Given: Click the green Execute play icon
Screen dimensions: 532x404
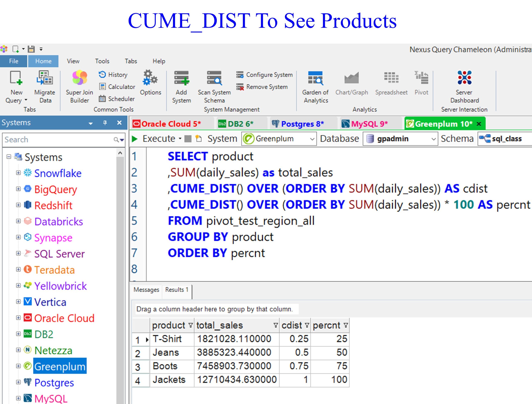Looking at the screenshot, I should 135,139.
